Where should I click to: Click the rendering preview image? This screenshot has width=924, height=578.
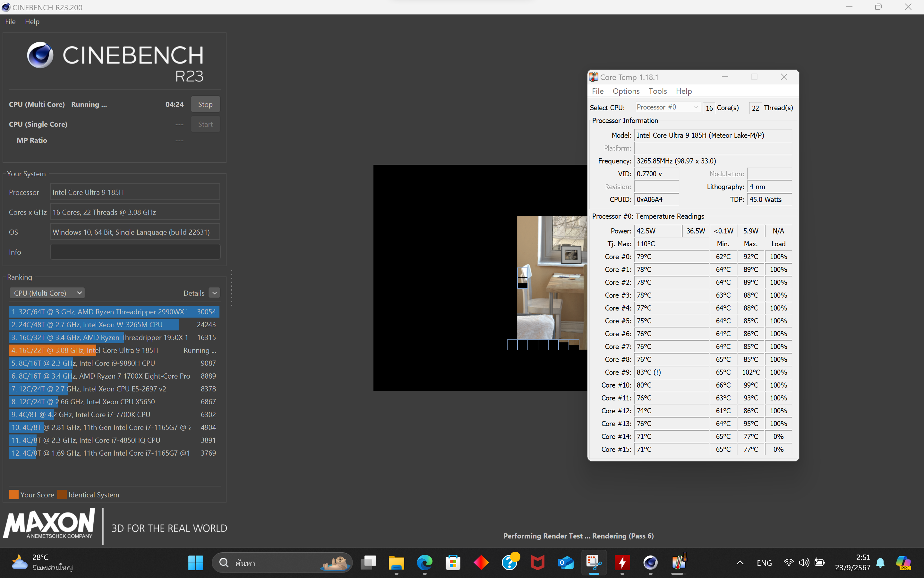click(x=480, y=277)
